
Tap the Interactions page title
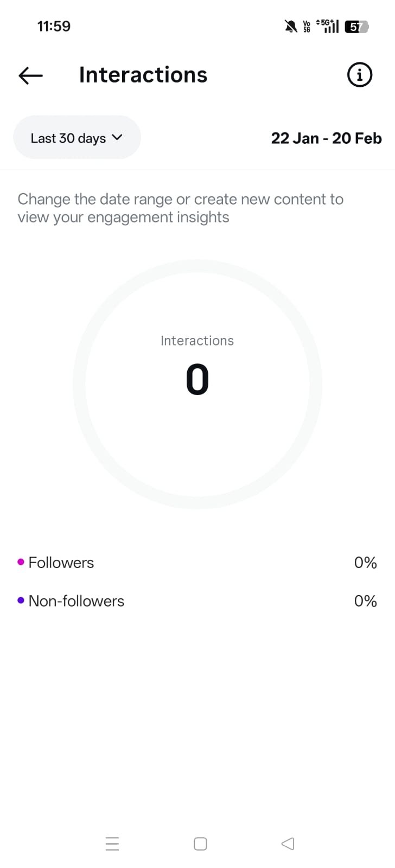[143, 75]
